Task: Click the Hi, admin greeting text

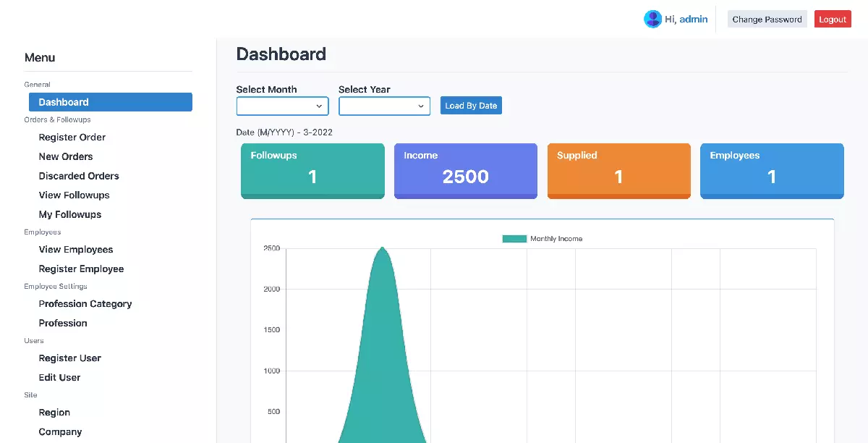Action: (x=686, y=20)
